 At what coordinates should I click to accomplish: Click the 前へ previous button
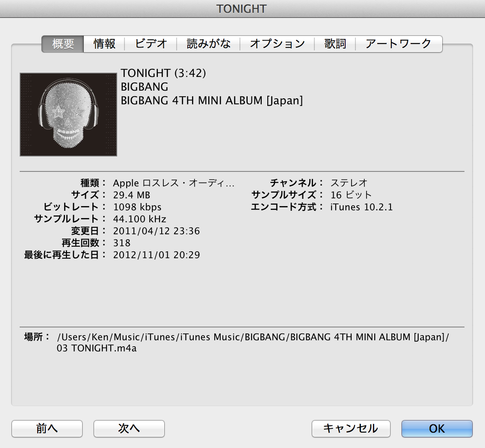pos(47,428)
